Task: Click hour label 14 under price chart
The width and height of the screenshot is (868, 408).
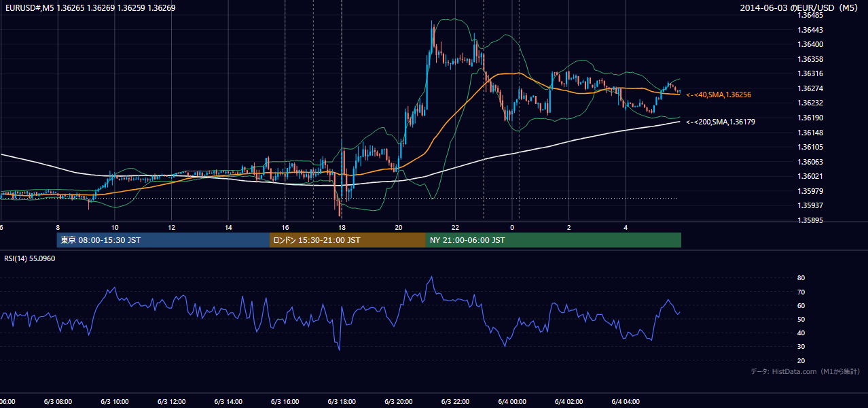Action: [228, 227]
